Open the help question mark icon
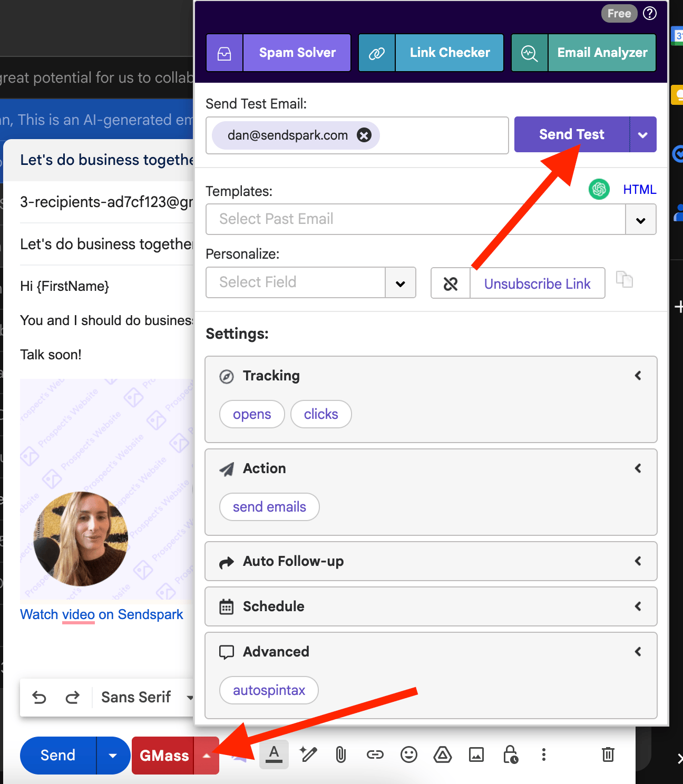 pos(650,13)
